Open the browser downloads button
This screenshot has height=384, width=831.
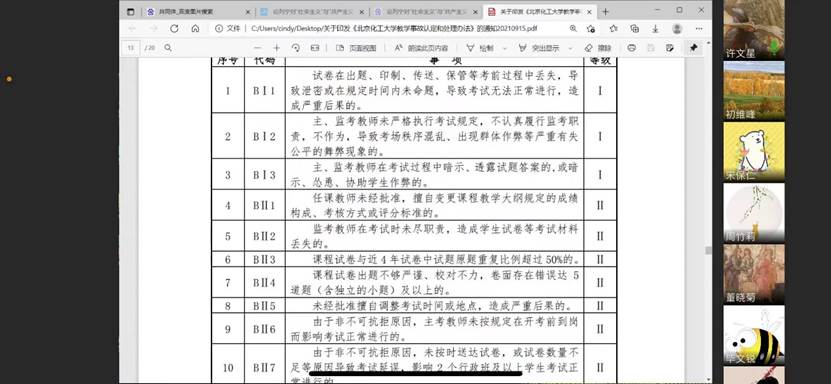coord(655,29)
